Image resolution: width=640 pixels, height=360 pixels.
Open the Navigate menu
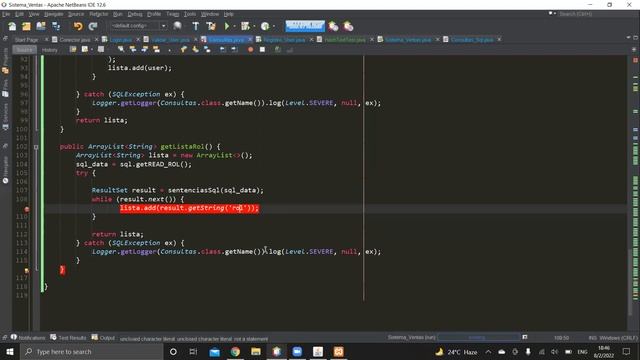coord(53,14)
